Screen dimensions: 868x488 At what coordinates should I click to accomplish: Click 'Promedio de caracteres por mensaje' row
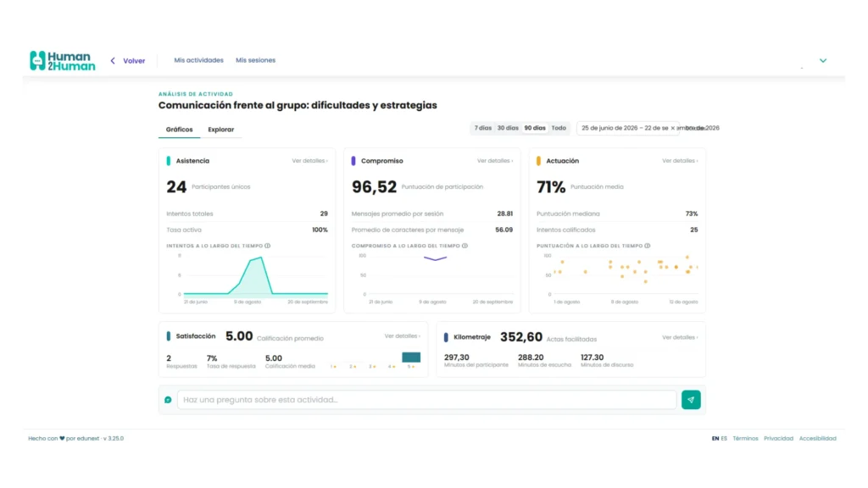click(431, 230)
